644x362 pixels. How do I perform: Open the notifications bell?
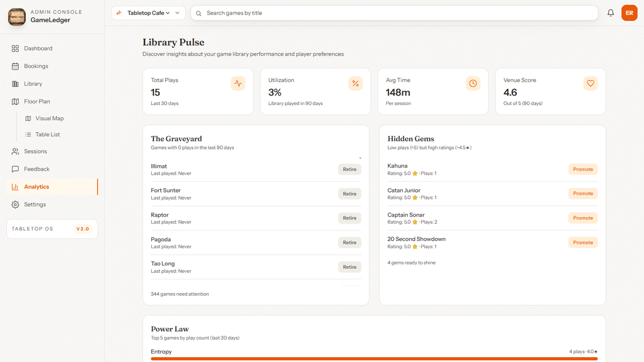610,12
